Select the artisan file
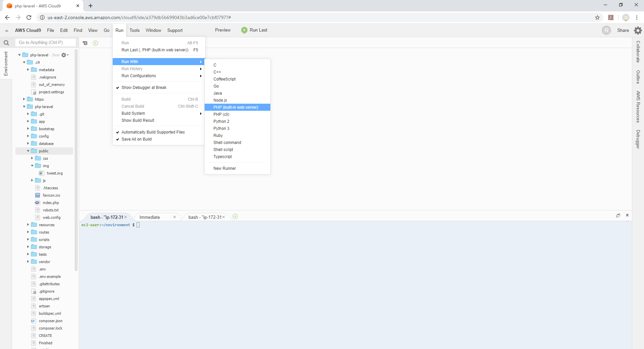 [x=44, y=306]
